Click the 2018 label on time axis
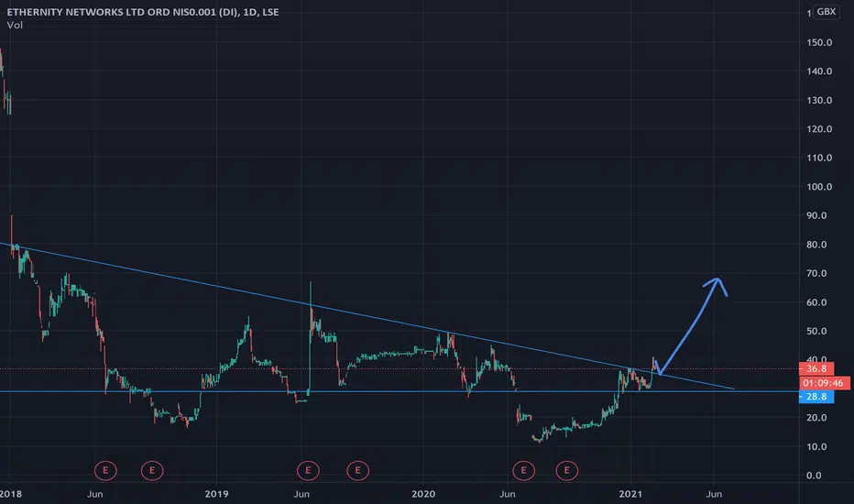 (x=11, y=494)
